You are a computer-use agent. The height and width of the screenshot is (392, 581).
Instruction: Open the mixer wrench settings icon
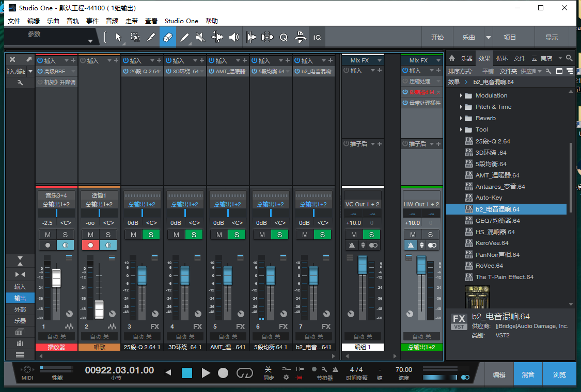pyautogui.click(x=20, y=83)
